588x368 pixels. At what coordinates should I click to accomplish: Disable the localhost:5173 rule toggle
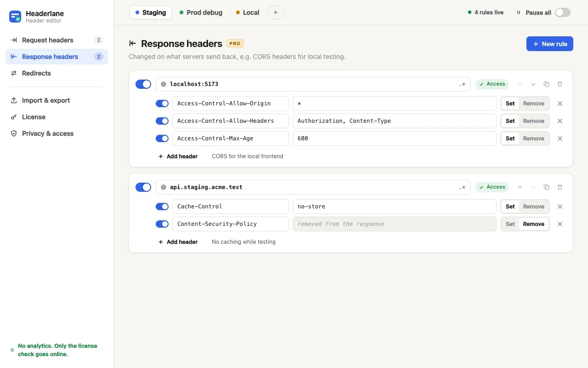coord(143,84)
